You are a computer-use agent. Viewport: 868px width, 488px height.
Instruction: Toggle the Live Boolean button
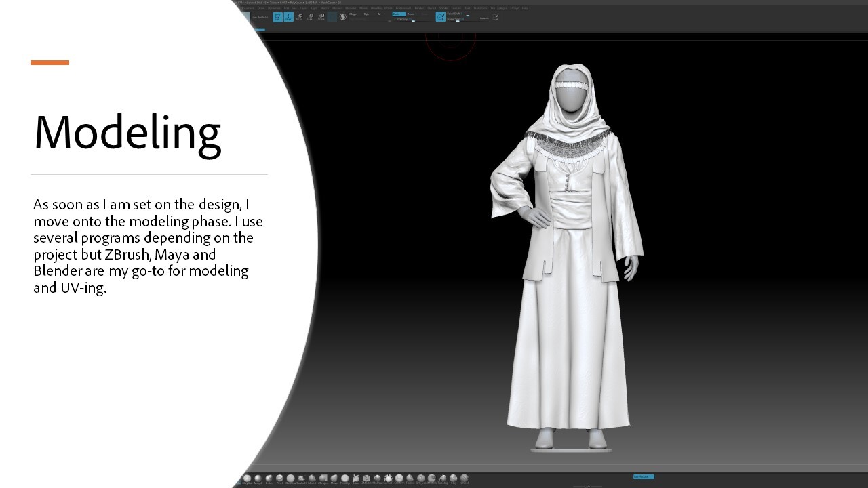[x=260, y=17]
